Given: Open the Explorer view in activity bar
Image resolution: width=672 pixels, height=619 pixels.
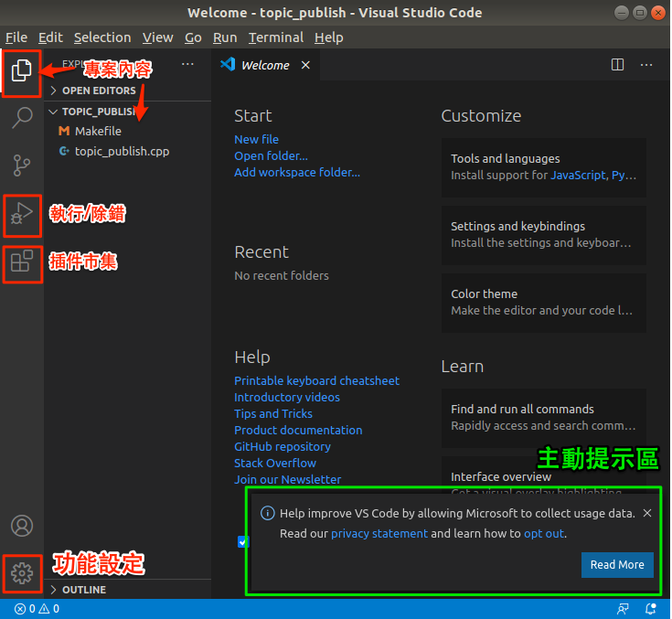Looking at the screenshot, I should click(x=21, y=70).
